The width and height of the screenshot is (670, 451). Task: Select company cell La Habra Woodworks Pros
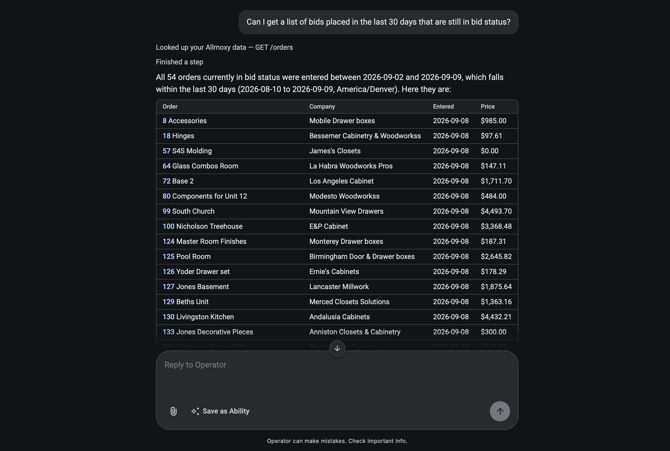tap(351, 166)
